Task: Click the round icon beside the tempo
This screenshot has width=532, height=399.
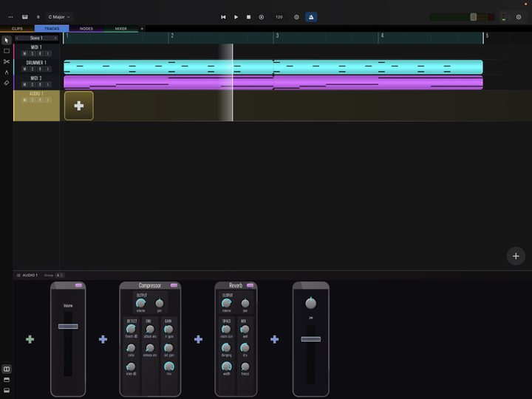Action: coord(296,17)
